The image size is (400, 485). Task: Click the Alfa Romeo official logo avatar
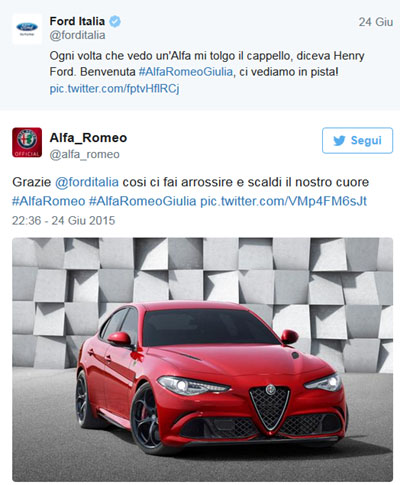click(x=27, y=142)
